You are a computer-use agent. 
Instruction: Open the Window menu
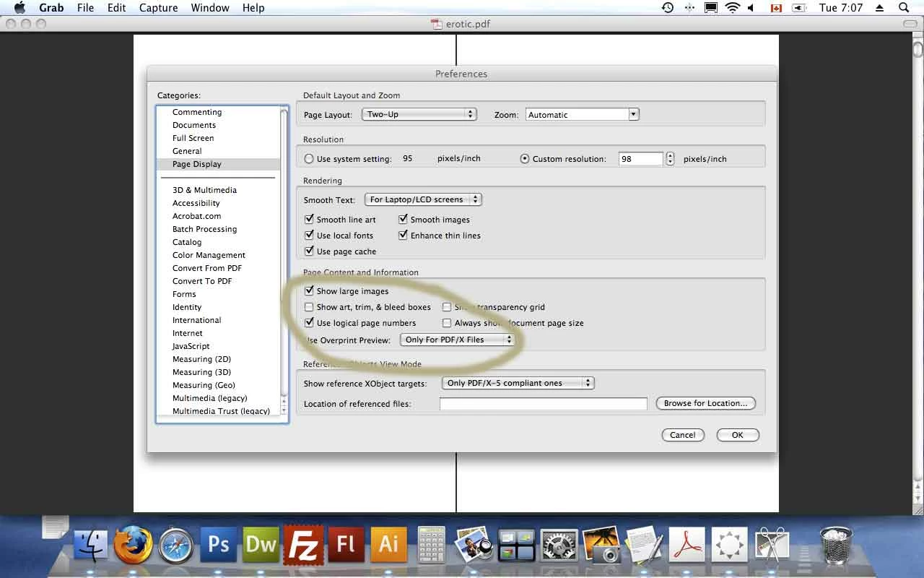click(210, 8)
